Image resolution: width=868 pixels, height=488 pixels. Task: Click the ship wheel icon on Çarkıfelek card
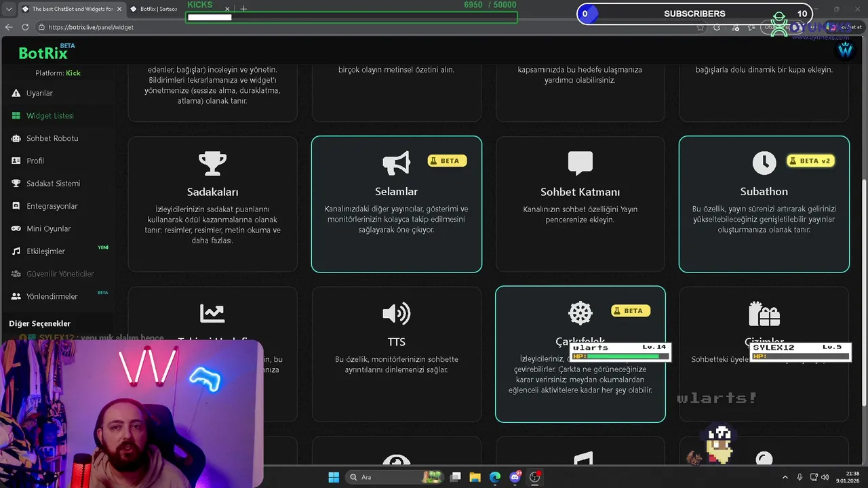[x=580, y=312]
